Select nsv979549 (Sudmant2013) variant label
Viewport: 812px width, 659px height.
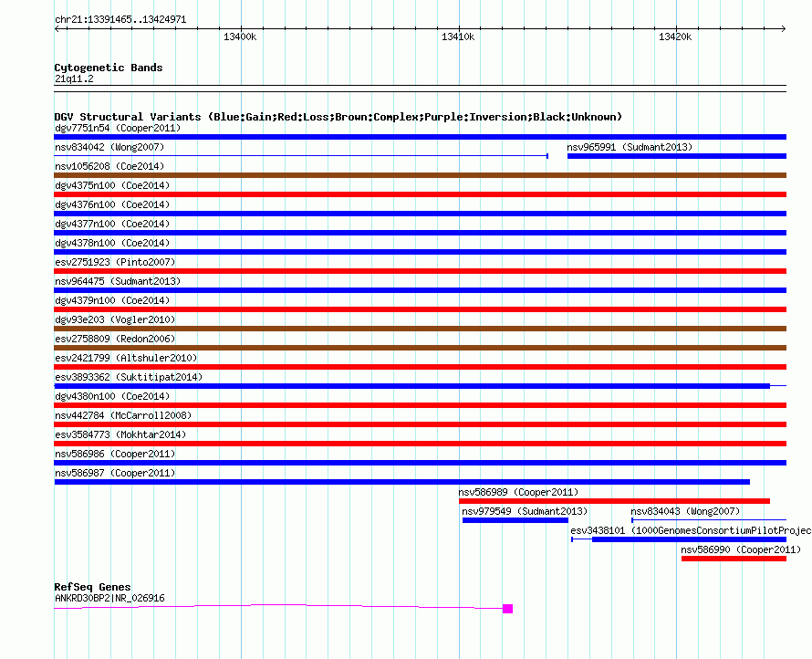pos(525,511)
